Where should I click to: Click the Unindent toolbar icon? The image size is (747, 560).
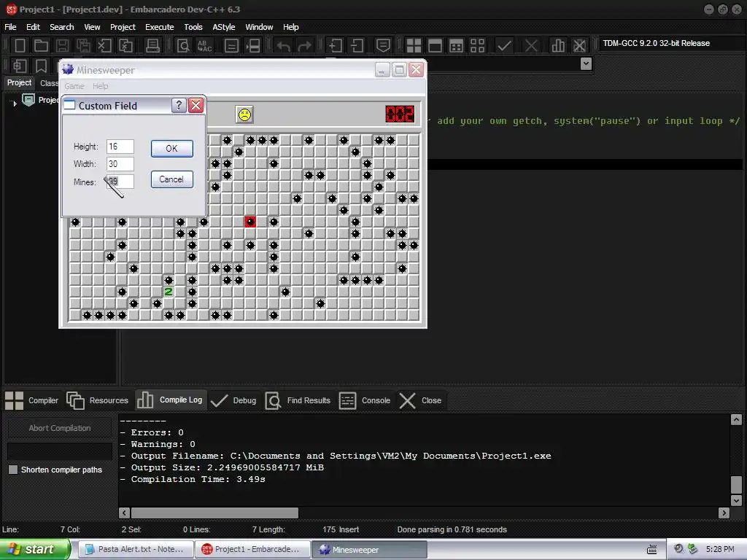click(x=357, y=46)
